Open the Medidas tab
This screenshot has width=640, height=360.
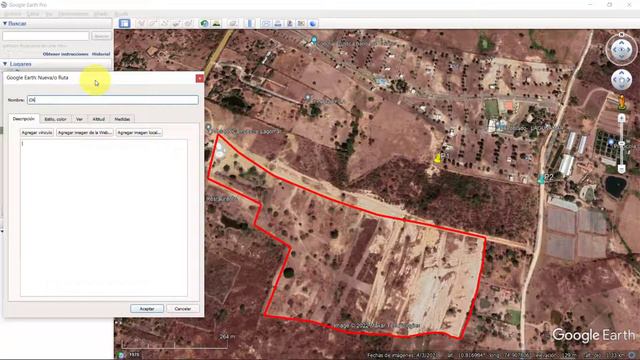point(122,119)
